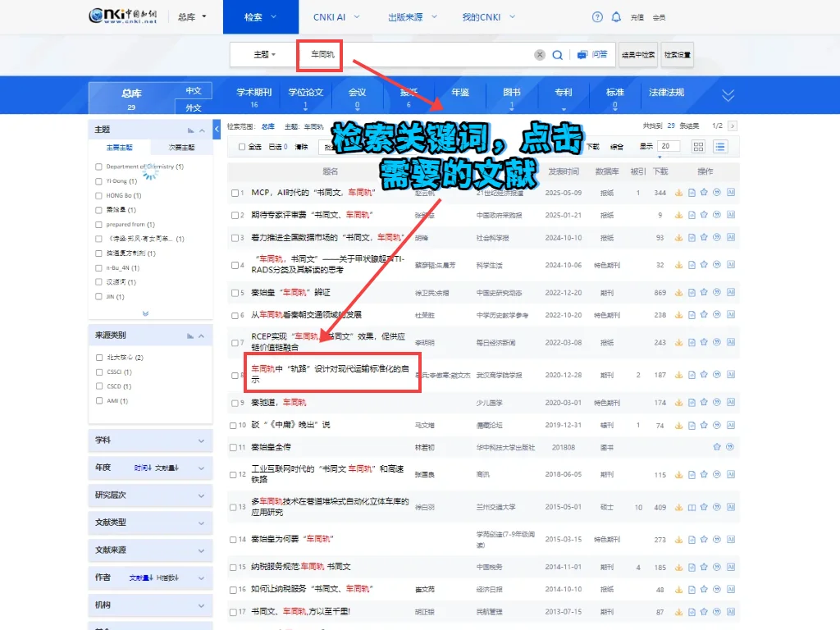Switch to the 专利 tab
This screenshot has width=840, height=630.
563,94
